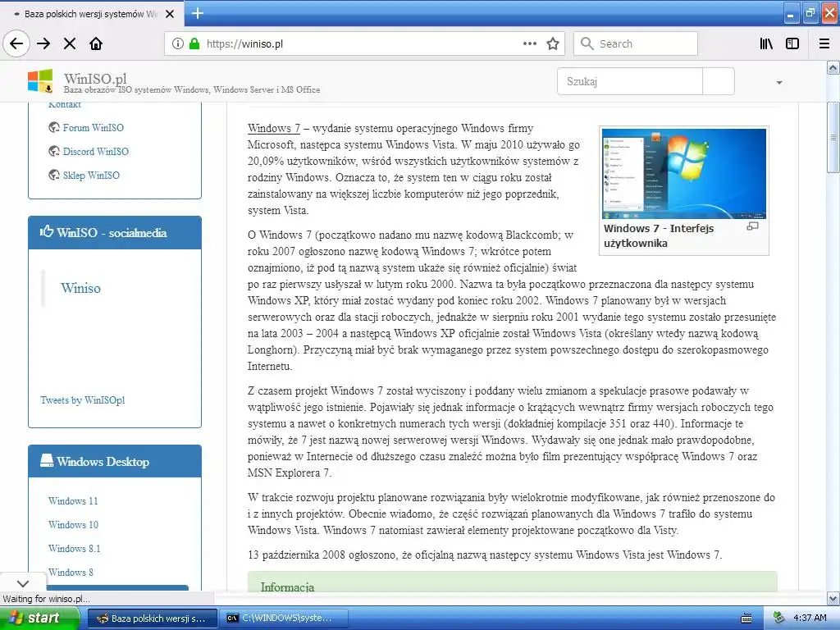Open Windows 11 in sidebar
Viewport: 840px width, 630px height.
73,501
